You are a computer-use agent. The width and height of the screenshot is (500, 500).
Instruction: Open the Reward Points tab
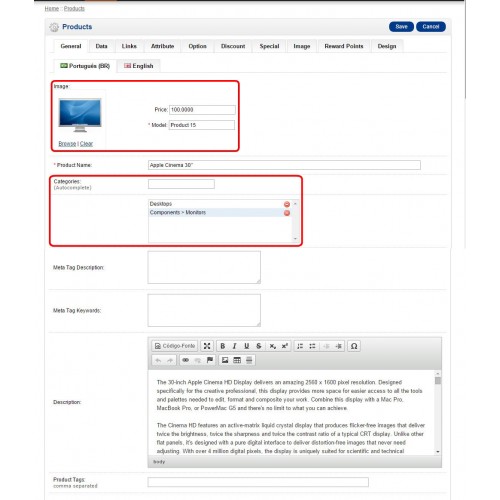[x=344, y=46]
